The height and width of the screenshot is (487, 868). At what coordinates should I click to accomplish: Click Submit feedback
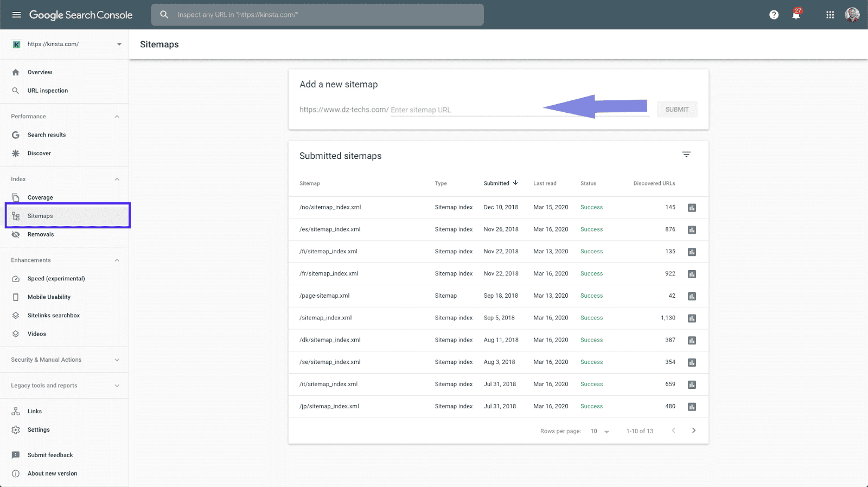[50, 455]
